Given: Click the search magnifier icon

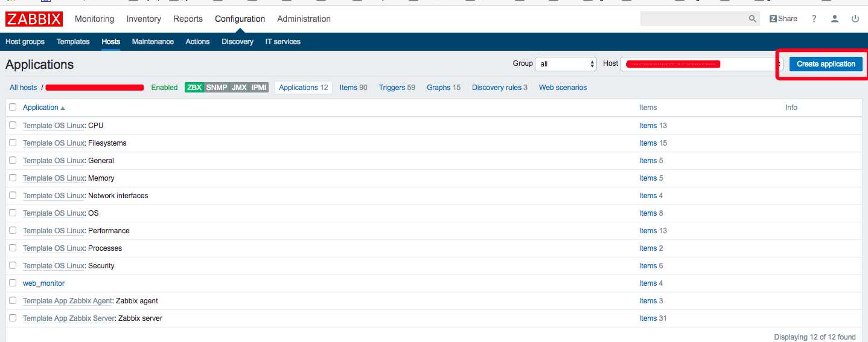Looking at the screenshot, I should pyautogui.click(x=753, y=19).
